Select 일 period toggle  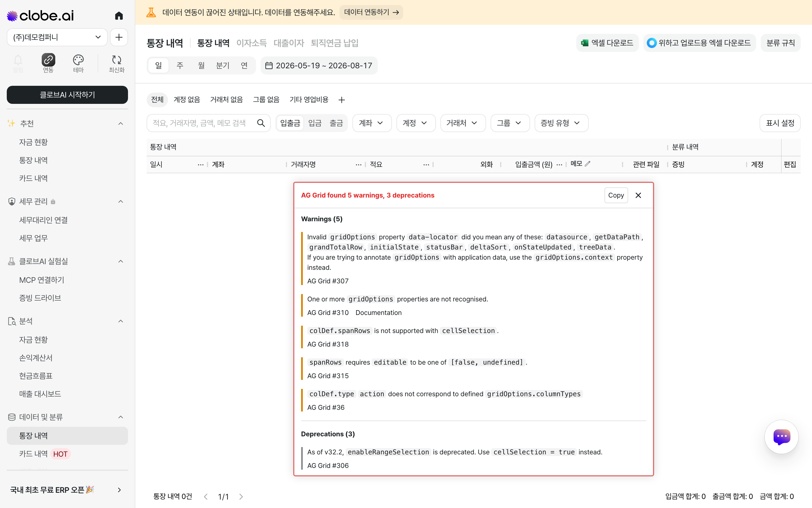(x=158, y=65)
